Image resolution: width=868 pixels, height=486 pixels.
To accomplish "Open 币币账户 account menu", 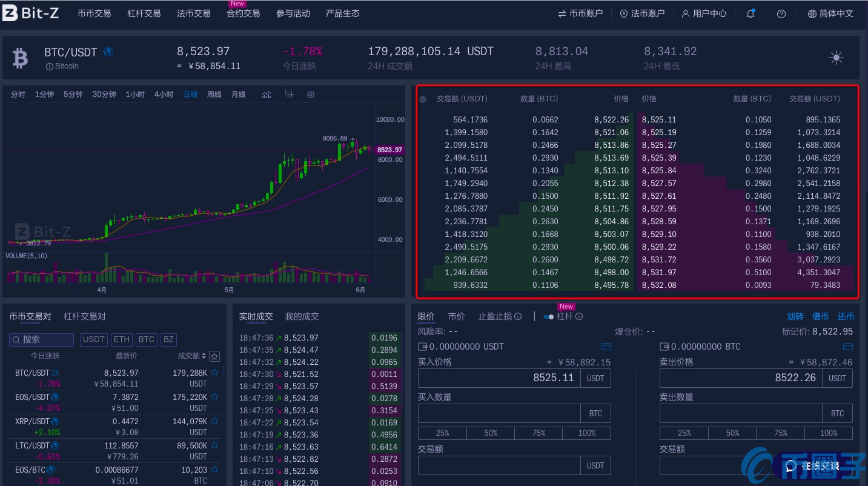I will (x=580, y=13).
